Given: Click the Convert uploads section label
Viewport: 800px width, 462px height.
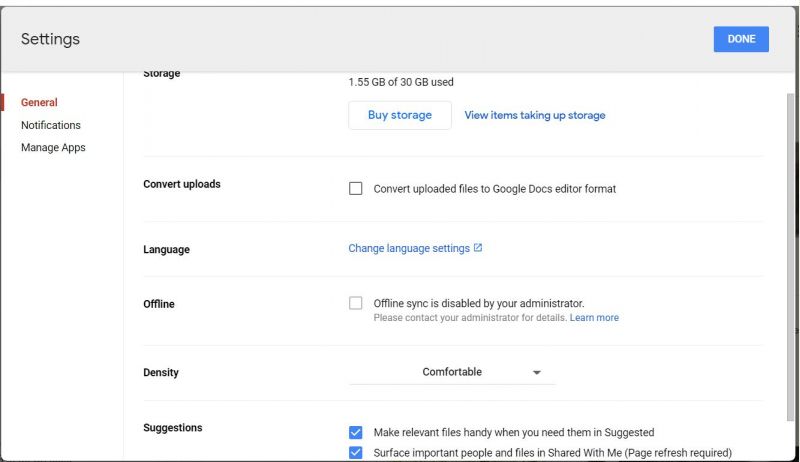Looking at the screenshot, I should tap(182, 184).
